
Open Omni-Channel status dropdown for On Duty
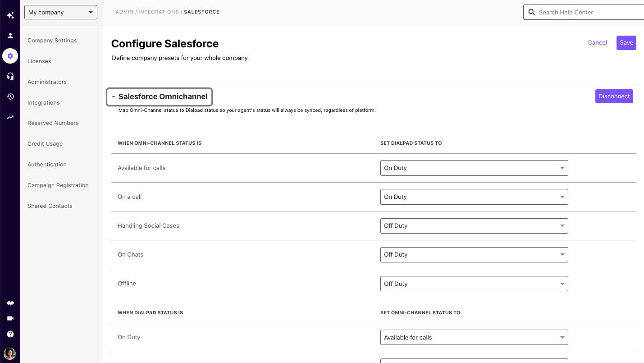474,337
